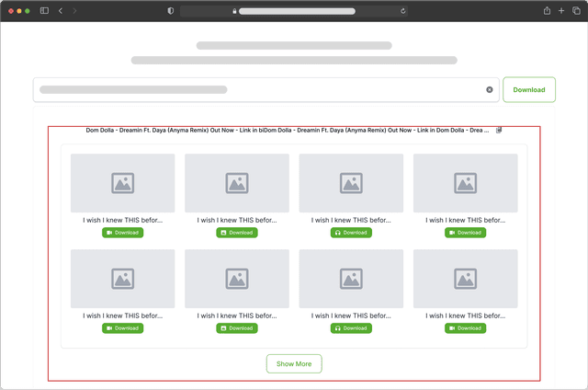Click the copy icon beside the Dom Dolla caption
The height and width of the screenshot is (390, 588).
[x=499, y=131]
